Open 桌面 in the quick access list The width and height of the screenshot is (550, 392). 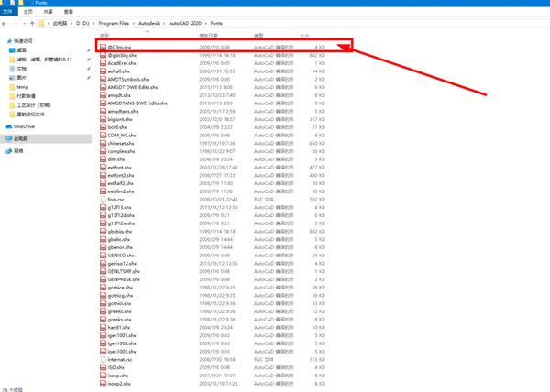coord(22,50)
